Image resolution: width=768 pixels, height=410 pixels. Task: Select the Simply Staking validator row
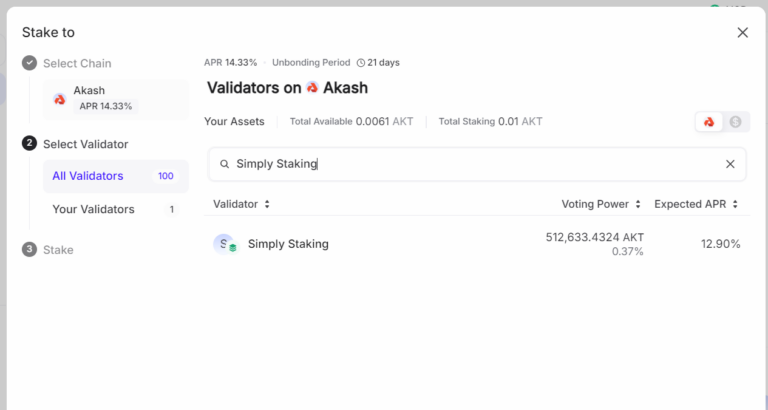tap(476, 244)
